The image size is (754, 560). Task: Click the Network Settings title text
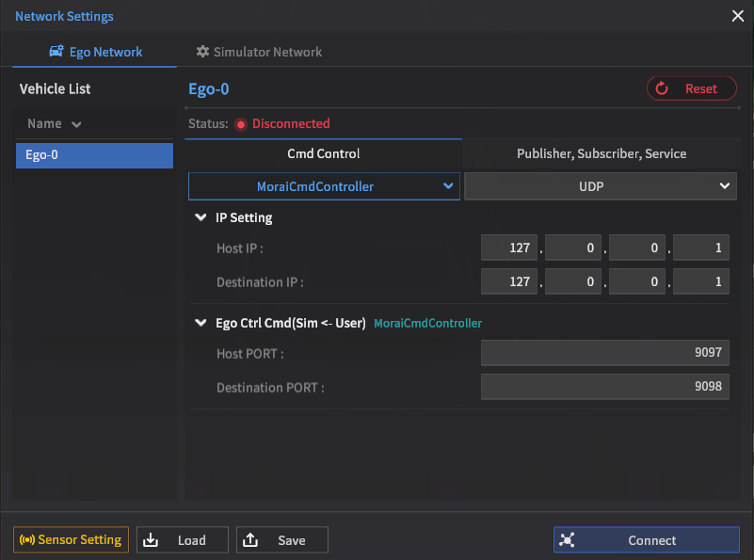[x=64, y=16]
